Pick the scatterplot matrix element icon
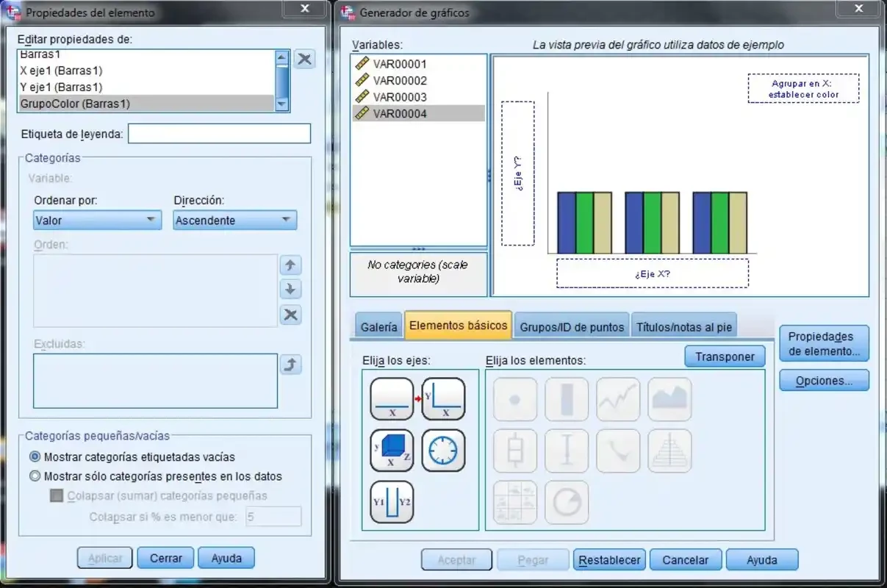Viewport: 887px width, 588px height. point(515,502)
